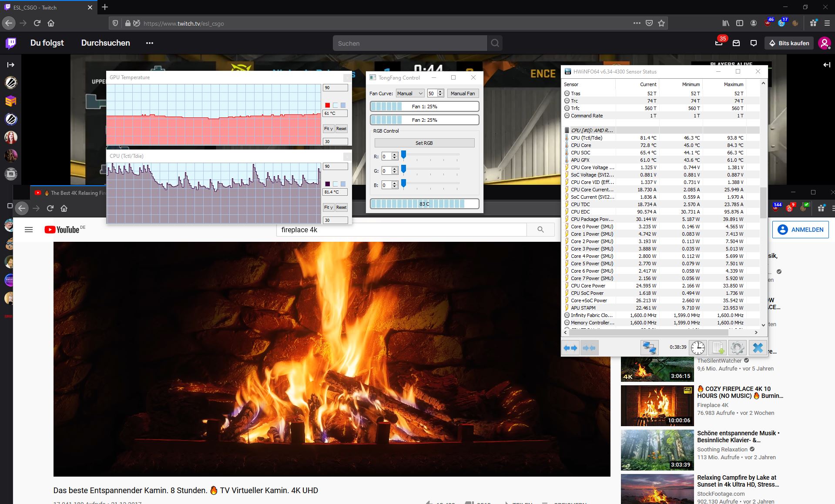Open the 'Durchsuchen' Twitch nav item
The height and width of the screenshot is (504, 835).
click(x=106, y=43)
